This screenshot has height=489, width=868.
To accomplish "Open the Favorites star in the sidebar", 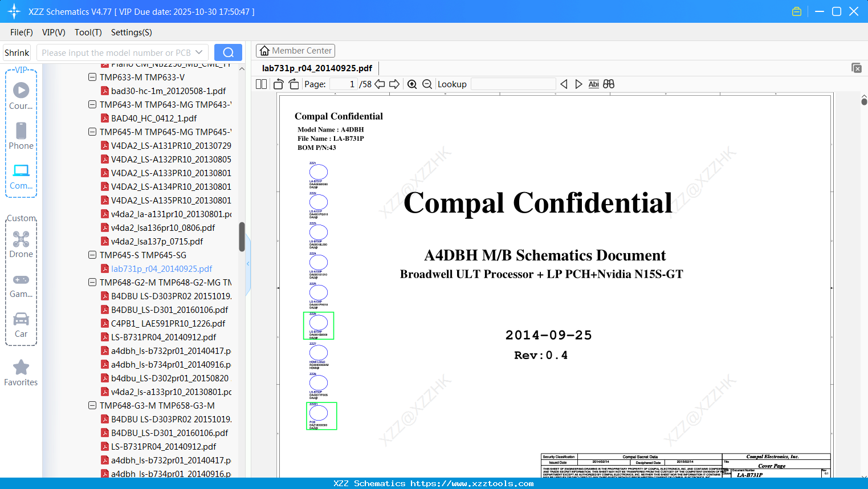I will point(21,373).
